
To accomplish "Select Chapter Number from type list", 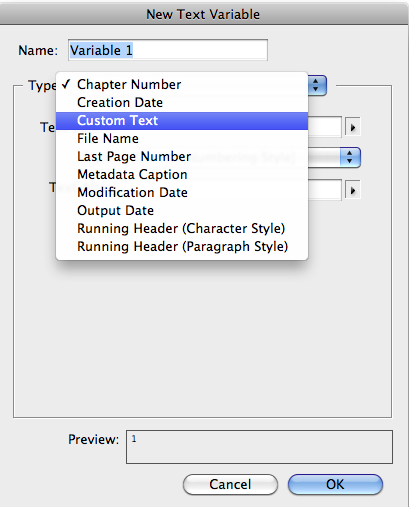I will click(182, 84).
